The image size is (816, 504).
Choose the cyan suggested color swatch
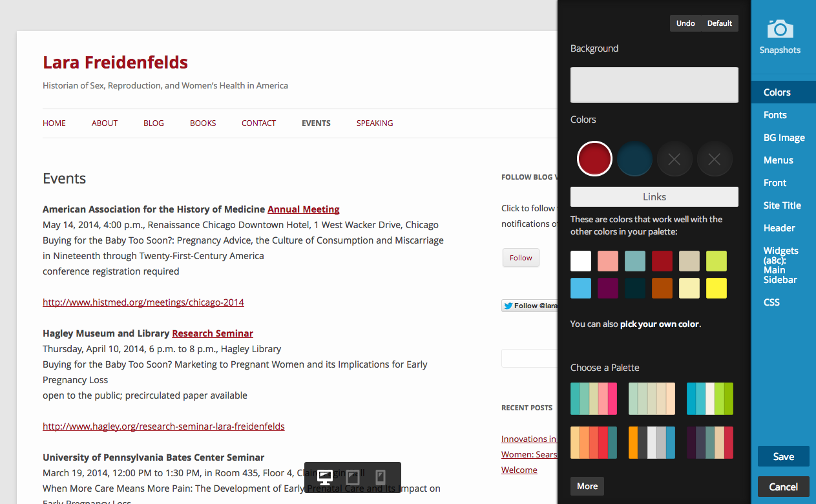tap(581, 288)
